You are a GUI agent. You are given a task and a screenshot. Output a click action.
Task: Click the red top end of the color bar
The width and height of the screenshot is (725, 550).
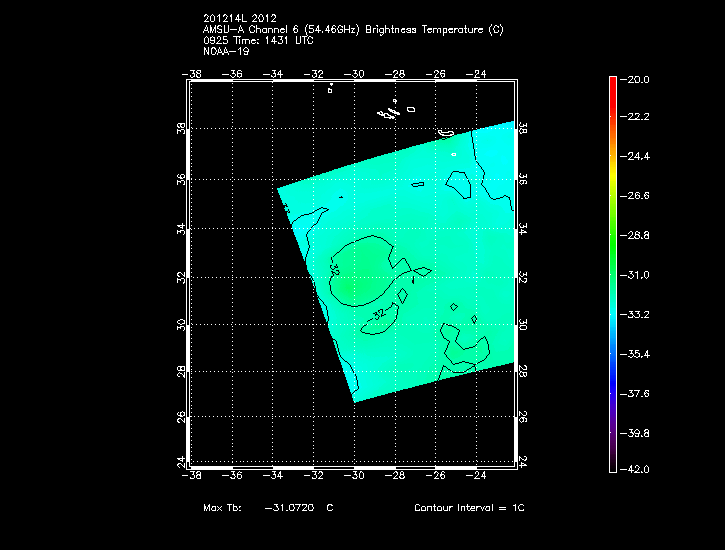612,85
